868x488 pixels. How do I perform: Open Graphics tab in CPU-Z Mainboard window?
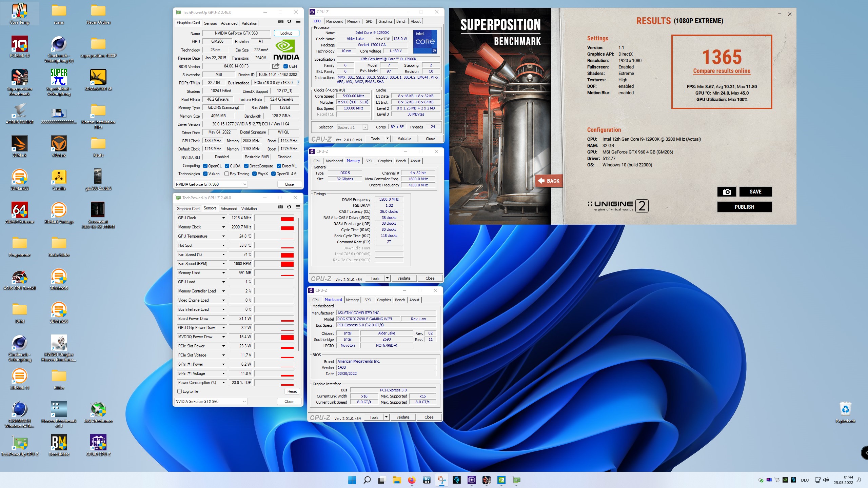[384, 300]
